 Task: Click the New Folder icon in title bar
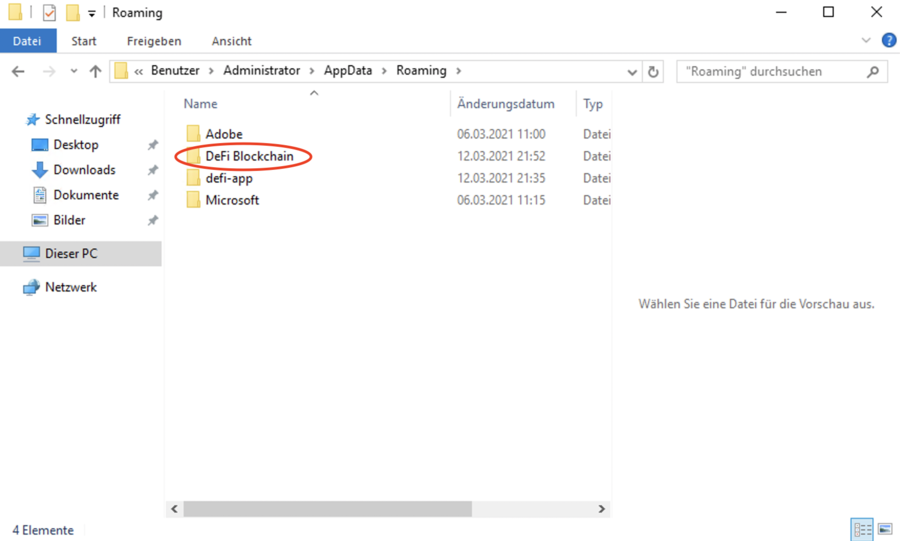[x=72, y=13]
